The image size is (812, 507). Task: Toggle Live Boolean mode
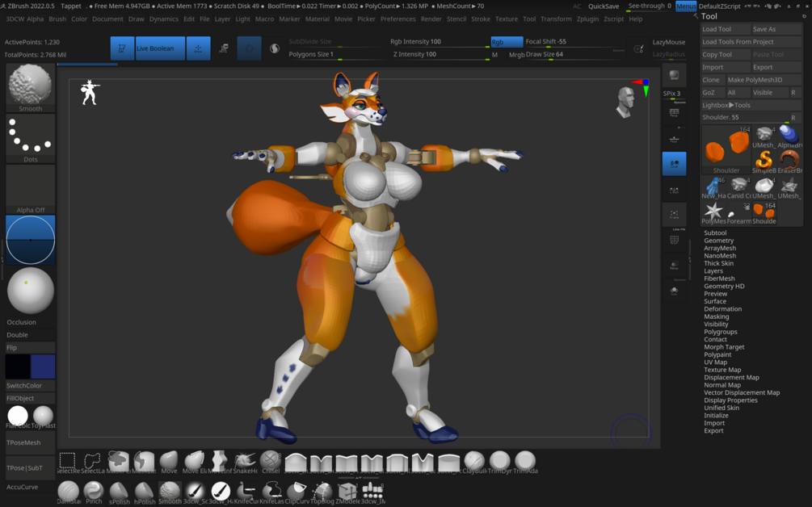click(160, 48)
